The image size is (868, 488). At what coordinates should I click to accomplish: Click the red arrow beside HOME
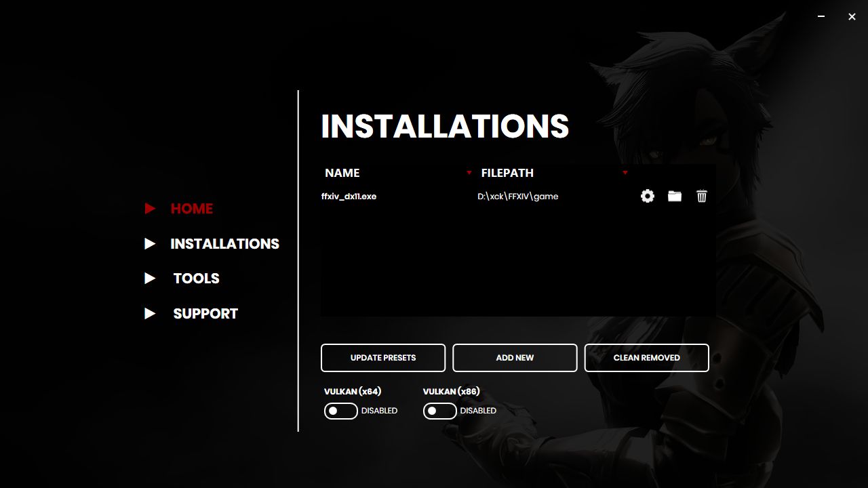[x=151, y=208]
